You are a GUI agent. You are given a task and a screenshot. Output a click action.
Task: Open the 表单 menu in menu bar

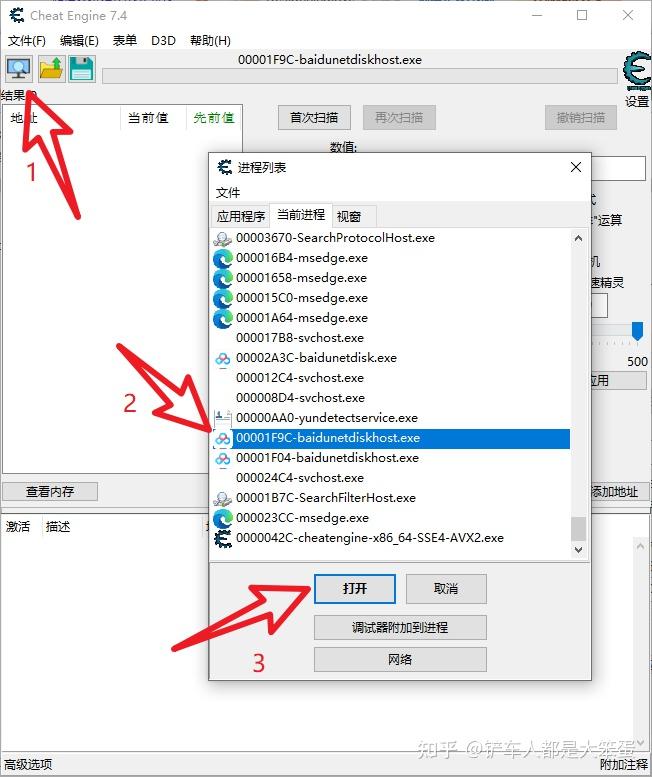click(x=125, y=40)
